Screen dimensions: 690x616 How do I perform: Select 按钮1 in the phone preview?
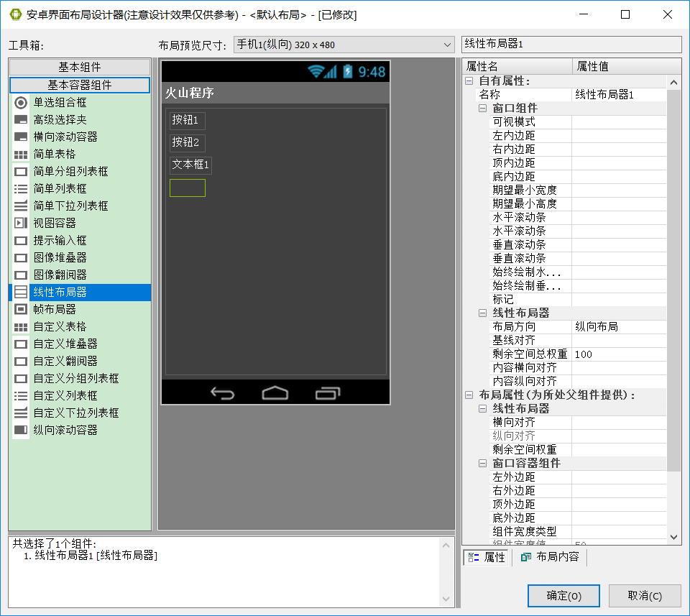[x=188, y=120]
